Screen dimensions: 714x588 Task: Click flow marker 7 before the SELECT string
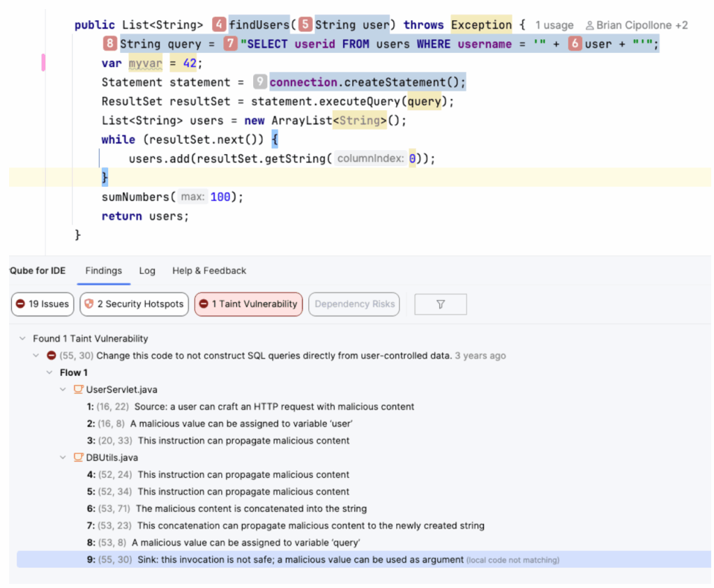(x=230, y=44)
